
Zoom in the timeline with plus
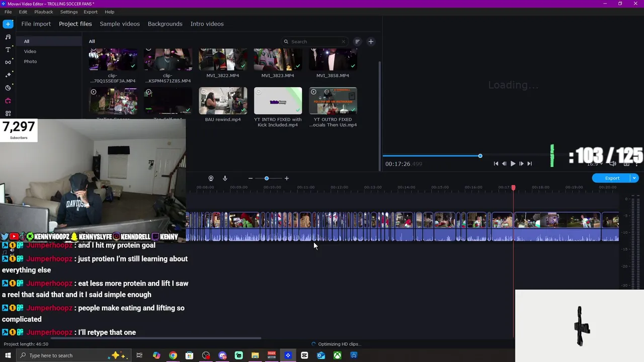pyautogui.click(x=287, y=178)
